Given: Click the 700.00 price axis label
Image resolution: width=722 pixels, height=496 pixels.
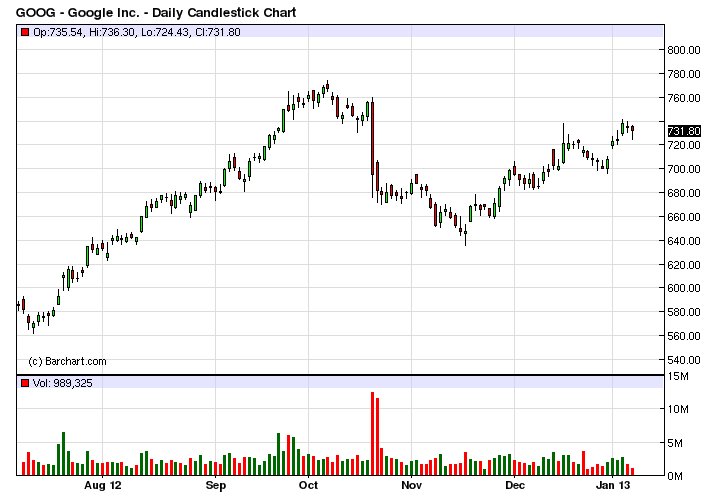Looking at the screenshot, I should point(684,169).
